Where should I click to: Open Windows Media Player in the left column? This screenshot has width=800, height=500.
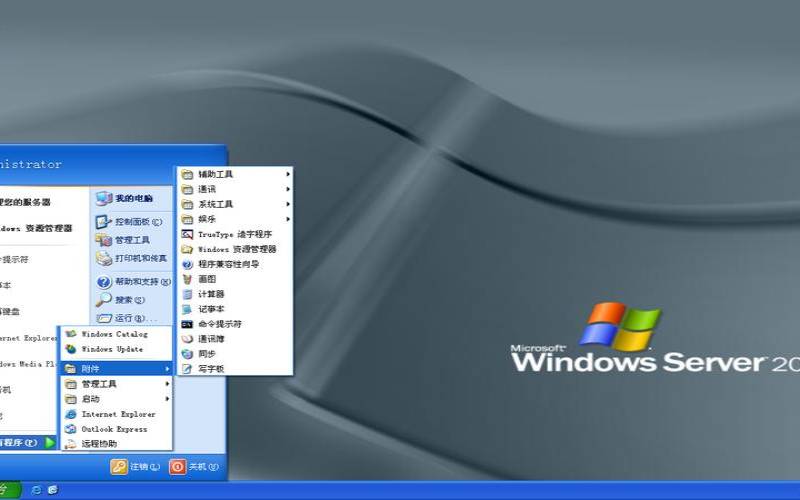[29, 364]
